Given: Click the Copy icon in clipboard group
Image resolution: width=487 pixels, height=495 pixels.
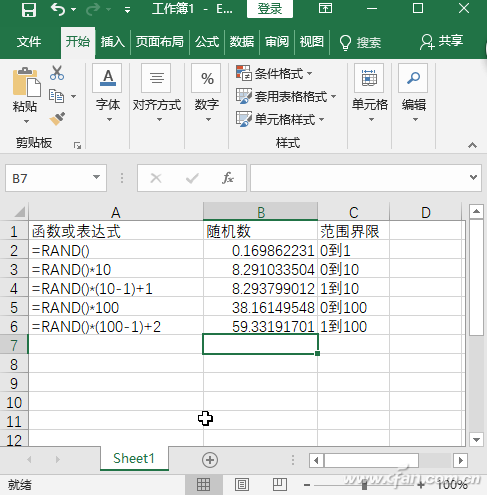Looking at the screenshot, I should pyautogui.click(x=57, y=96).
